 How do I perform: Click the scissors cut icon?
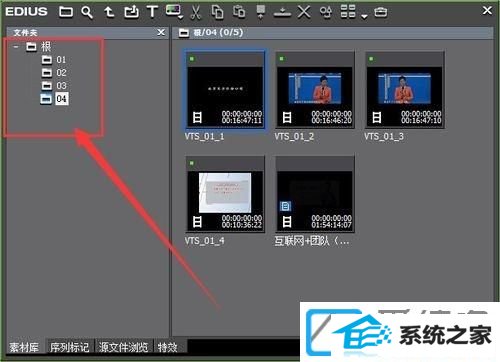(196, 12)
